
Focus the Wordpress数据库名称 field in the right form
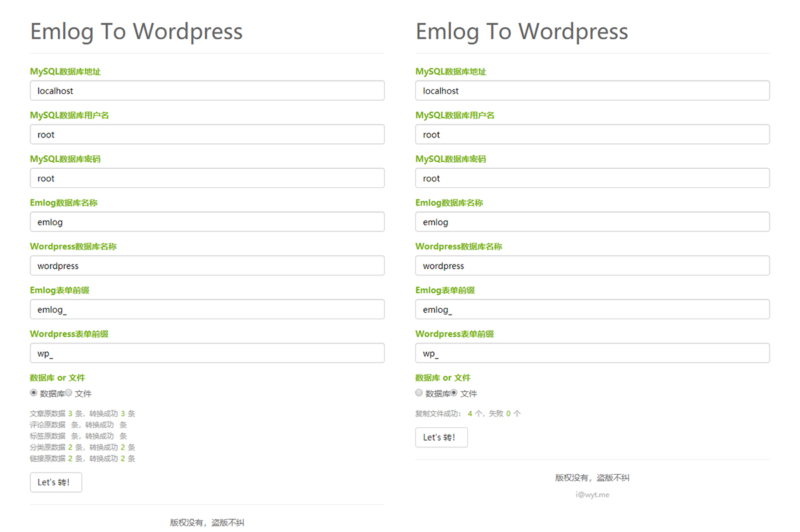click(593, 265)
